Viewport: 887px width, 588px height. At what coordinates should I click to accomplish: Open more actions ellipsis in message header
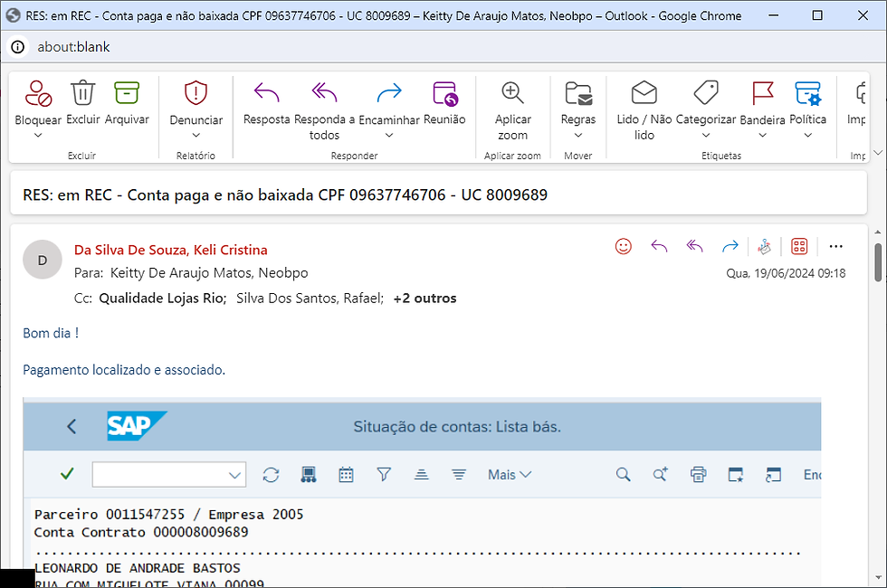[x=835, y=246]
